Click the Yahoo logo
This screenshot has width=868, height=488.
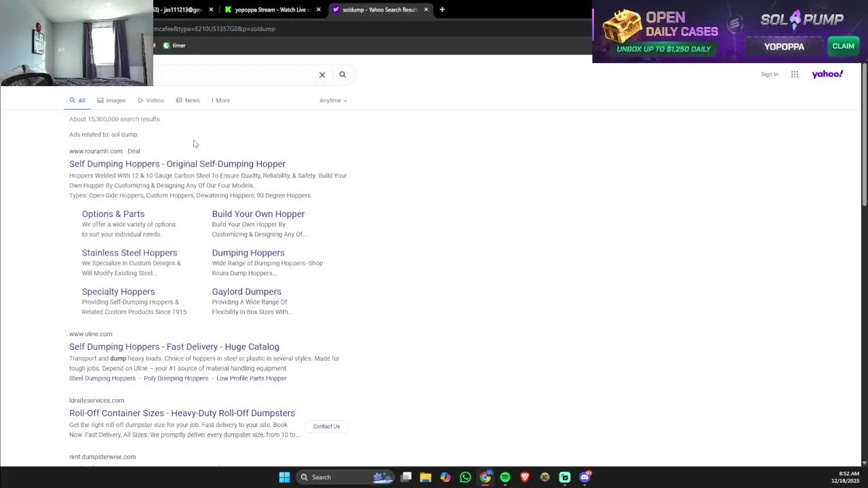[x=827, y=74]
